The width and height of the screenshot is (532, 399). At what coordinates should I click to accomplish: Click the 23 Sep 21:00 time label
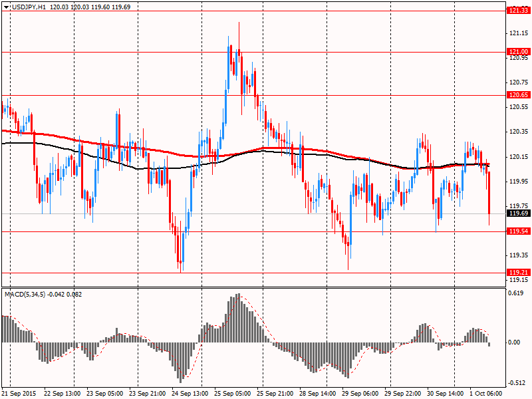pyautogui.click(x=147, y=394)
